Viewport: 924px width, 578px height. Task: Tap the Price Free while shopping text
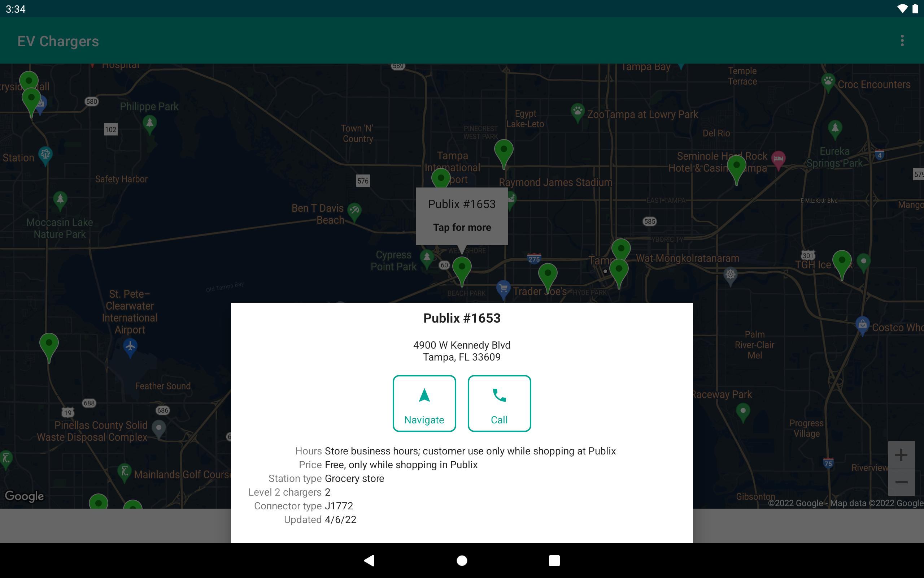(401, 465)
